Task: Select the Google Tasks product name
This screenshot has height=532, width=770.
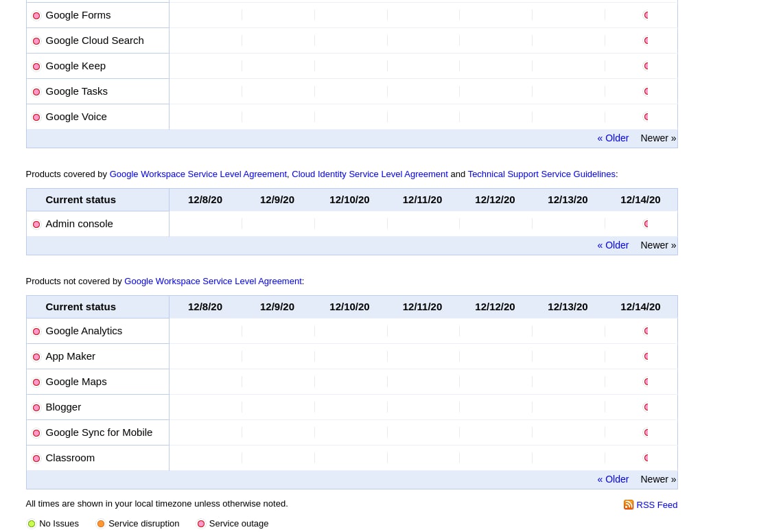Action: [x=77, y=91]
